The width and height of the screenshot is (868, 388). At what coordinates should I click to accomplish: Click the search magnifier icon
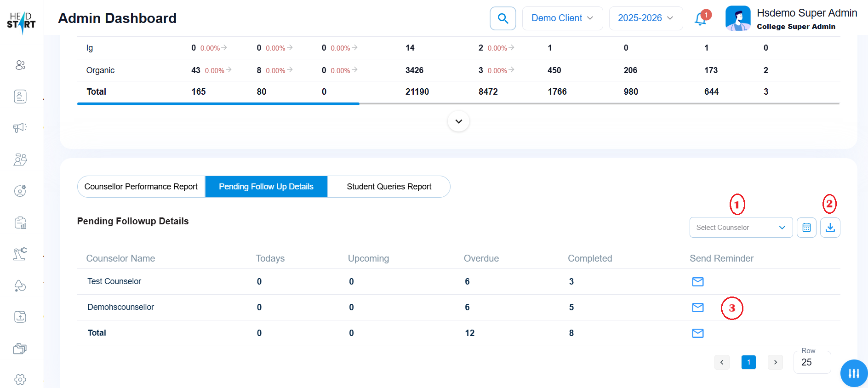tap(503, 18)
